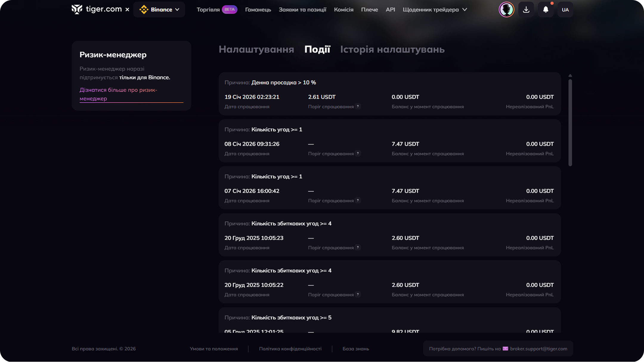Open the user profile avatar
The width and height of the screenshot is (644, 362).
click(506, 10)
